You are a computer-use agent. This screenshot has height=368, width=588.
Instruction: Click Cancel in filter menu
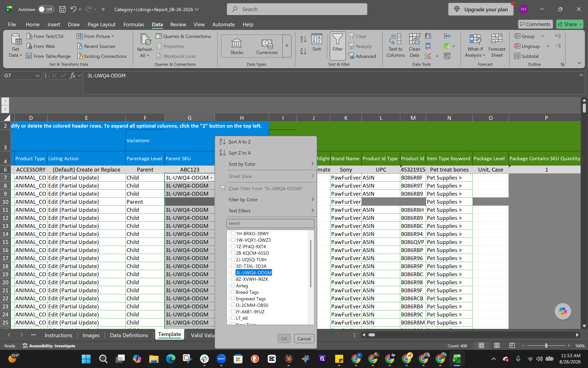click(304, 338)
